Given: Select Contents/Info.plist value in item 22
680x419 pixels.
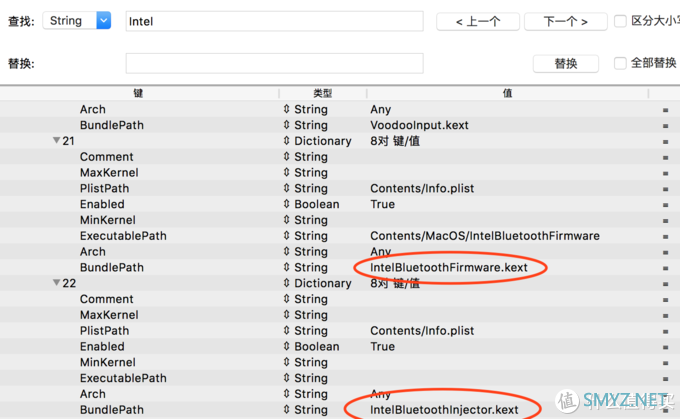Looking at the screenshot, I should click(422, 331).
